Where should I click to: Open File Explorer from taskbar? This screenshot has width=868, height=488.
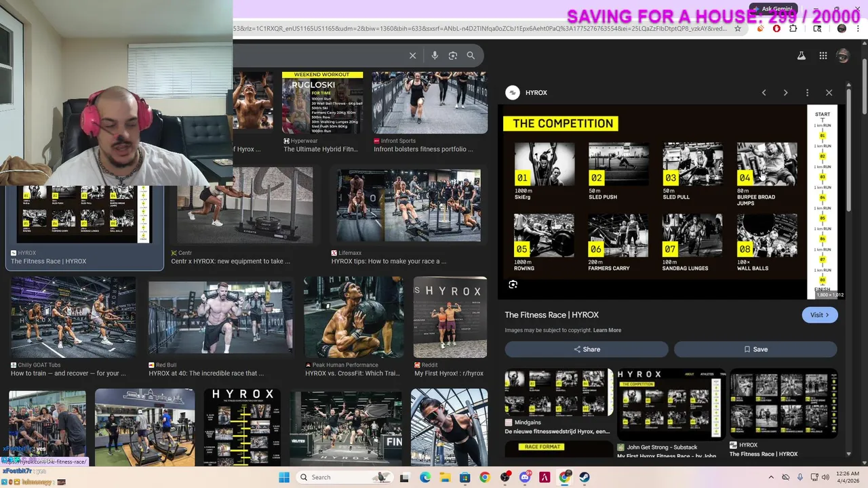445,477
